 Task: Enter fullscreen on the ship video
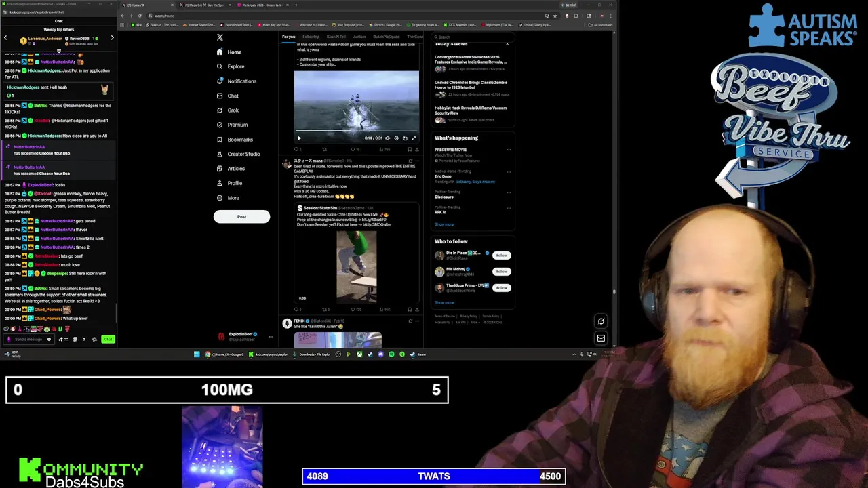pos(414,138)
